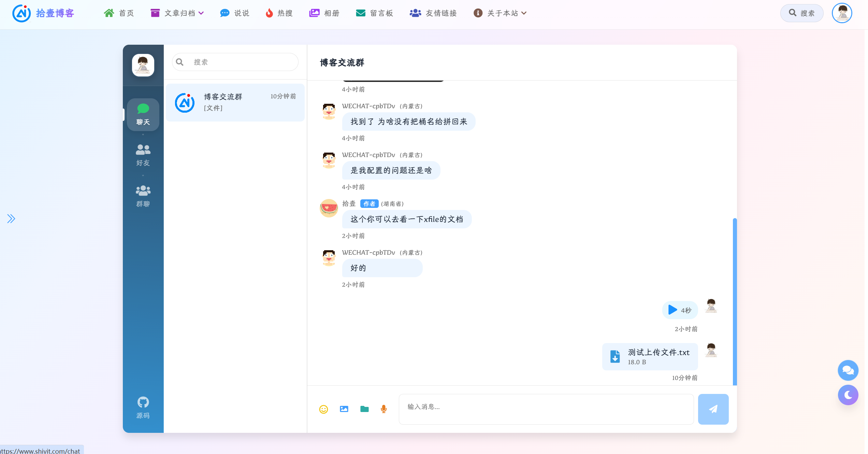The image size is (868, 454).
Task: Expand 关于本站 dropdown menu
Action: [x=500, y=13]
